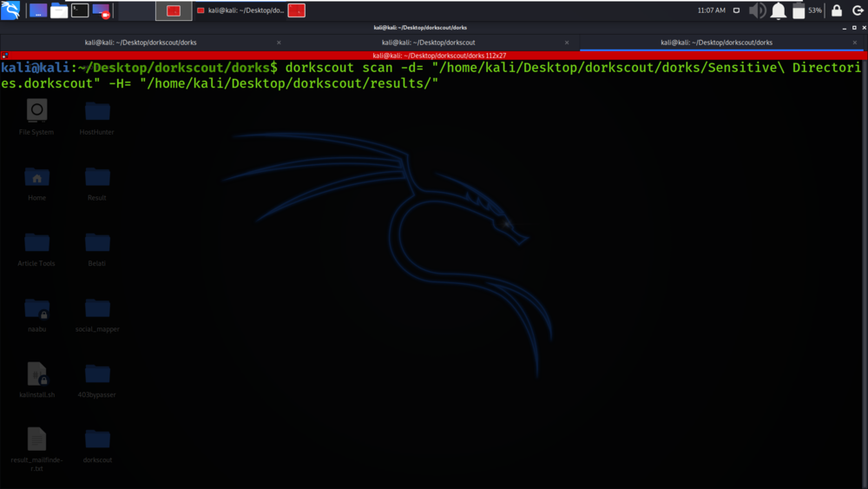Close the middle ~/Desktop/dorkscout tab
The image size is (868, 489).
(x=566, y=43)
